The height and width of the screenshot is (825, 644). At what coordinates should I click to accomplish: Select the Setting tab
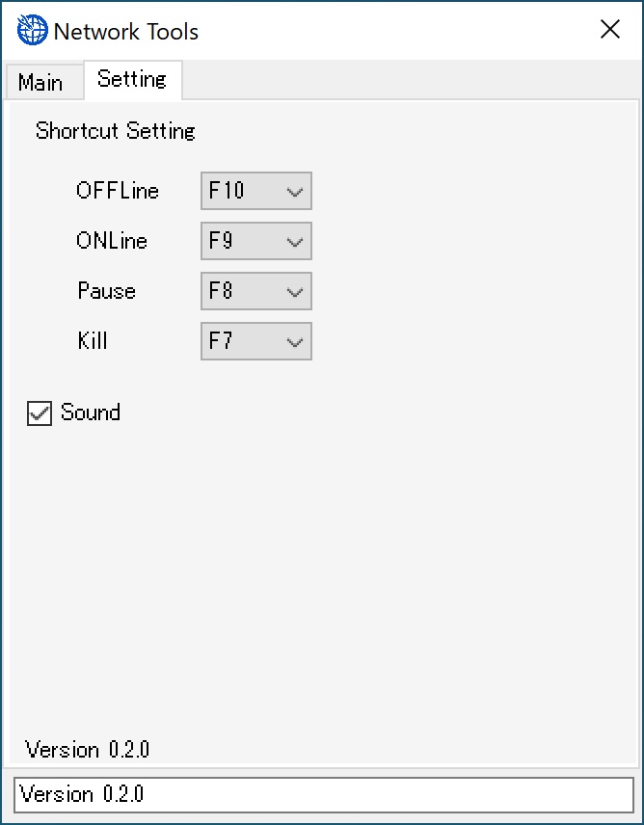[132, 80]
